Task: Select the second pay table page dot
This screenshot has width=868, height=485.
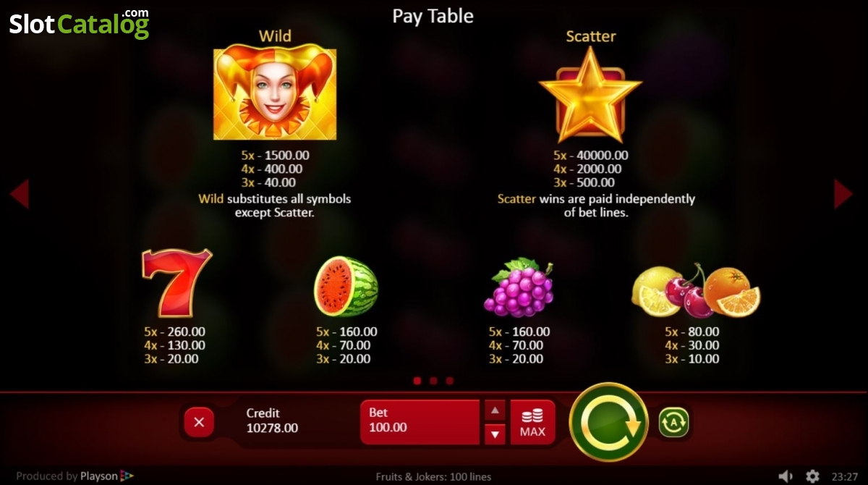Action: click(433, 381)
